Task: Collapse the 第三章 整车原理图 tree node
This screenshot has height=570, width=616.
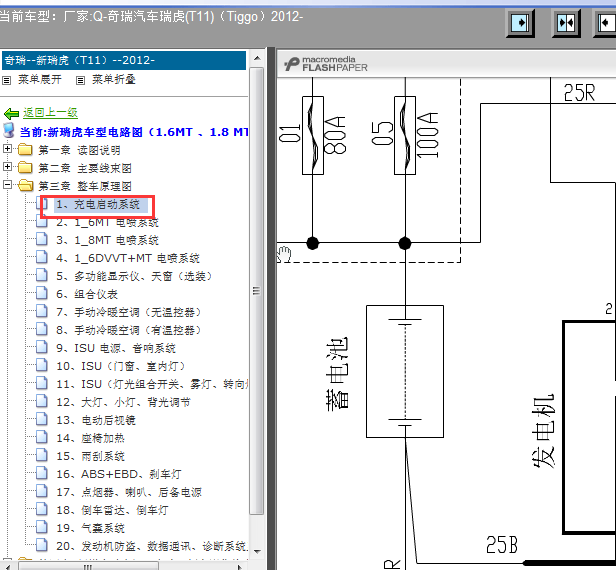Action: point(7,184)
